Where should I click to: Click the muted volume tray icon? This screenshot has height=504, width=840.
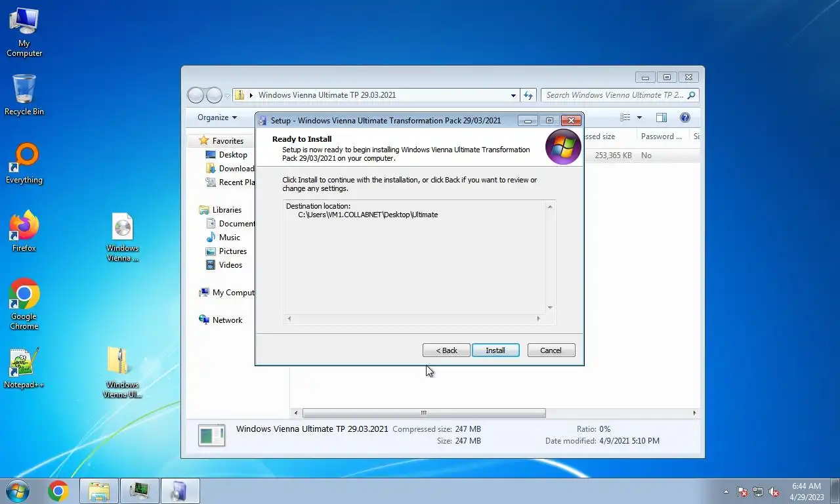click(x=774, y=492)
